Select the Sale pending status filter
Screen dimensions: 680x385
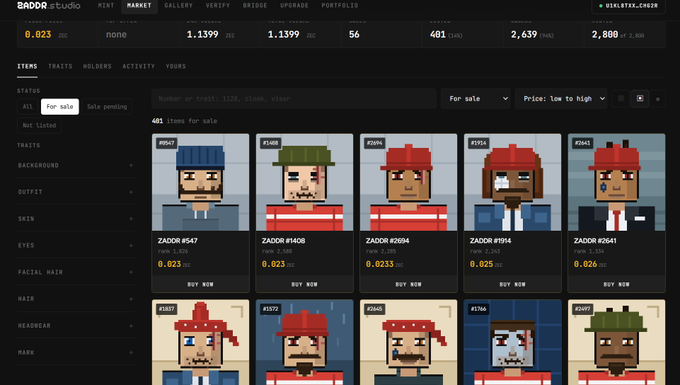pos(107,107)
